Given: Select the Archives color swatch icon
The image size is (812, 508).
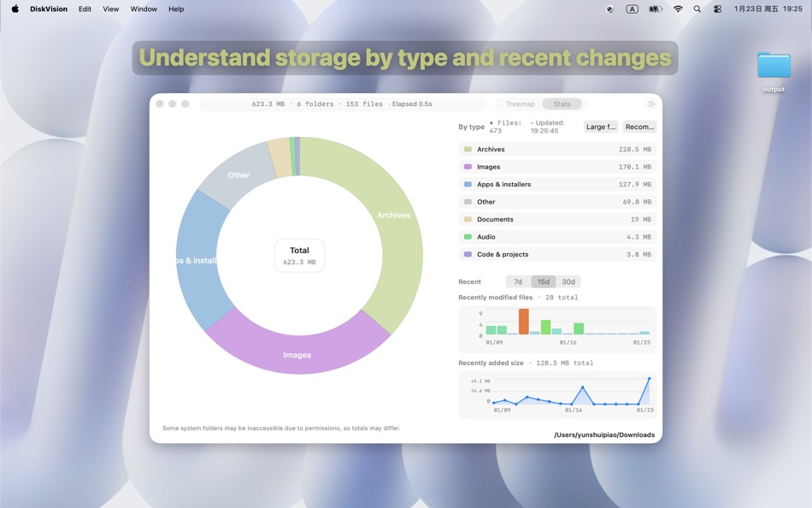Looking at the screenshot, I should pos(467,149).
